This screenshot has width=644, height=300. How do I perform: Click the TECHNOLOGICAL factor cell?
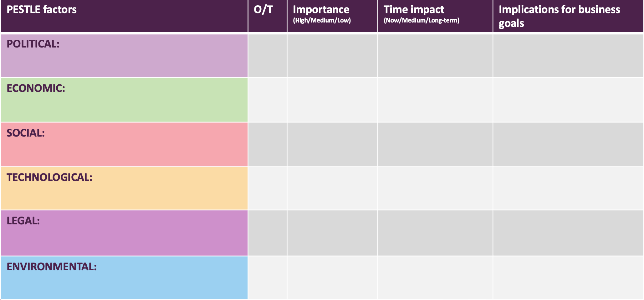coord(124,188)
